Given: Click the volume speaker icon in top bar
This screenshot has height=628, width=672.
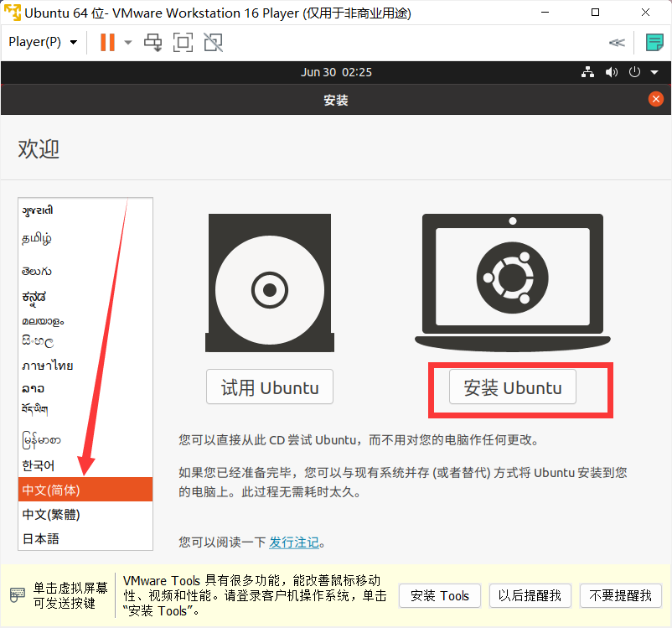Looking at the screenshot, I should coord(612,72).
